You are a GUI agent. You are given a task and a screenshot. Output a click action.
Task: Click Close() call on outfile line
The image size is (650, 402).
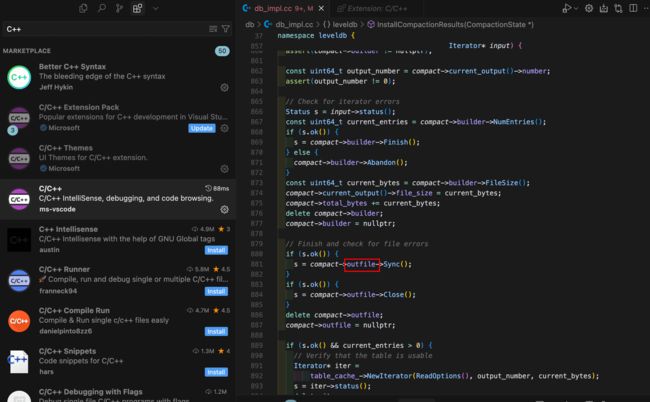coord(397,295)
